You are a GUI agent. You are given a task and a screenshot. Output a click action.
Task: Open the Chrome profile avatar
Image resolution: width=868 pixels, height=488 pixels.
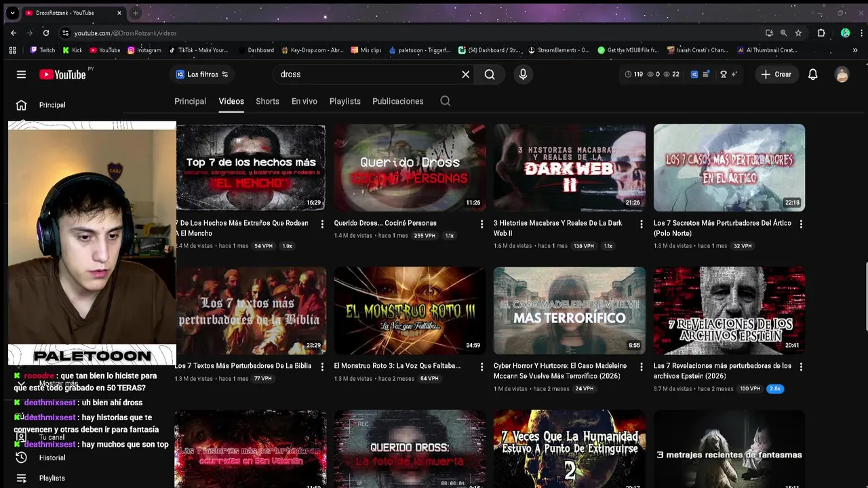(x=845, y=33)
